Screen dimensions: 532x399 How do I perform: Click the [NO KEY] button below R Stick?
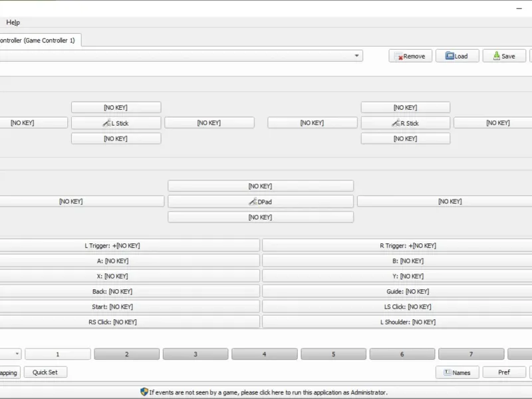click(x=406, y=138)
